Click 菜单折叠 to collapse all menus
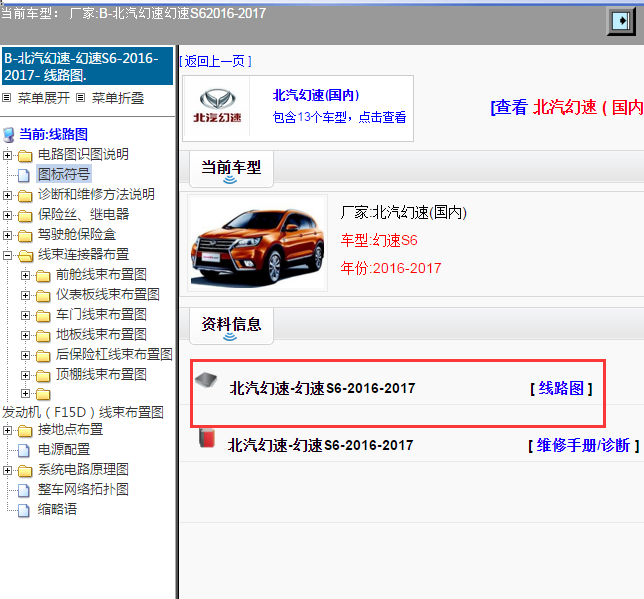Screen dimensions: 644x599 tap(118, 98)
